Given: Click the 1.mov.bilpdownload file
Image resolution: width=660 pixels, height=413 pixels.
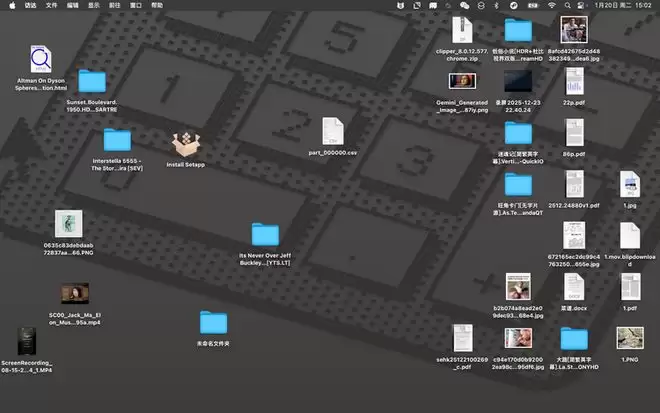Looking at the screenshot, I should [629, 236].
